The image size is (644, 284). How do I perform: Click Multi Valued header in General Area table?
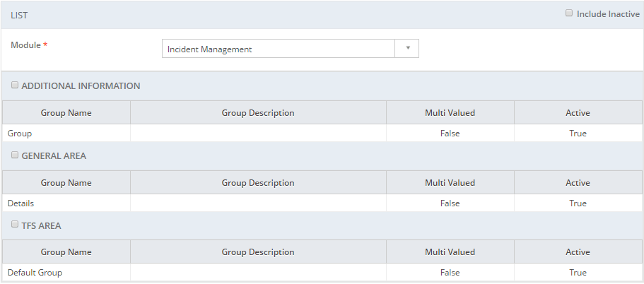pyautogui.click(x=450, y=183)
